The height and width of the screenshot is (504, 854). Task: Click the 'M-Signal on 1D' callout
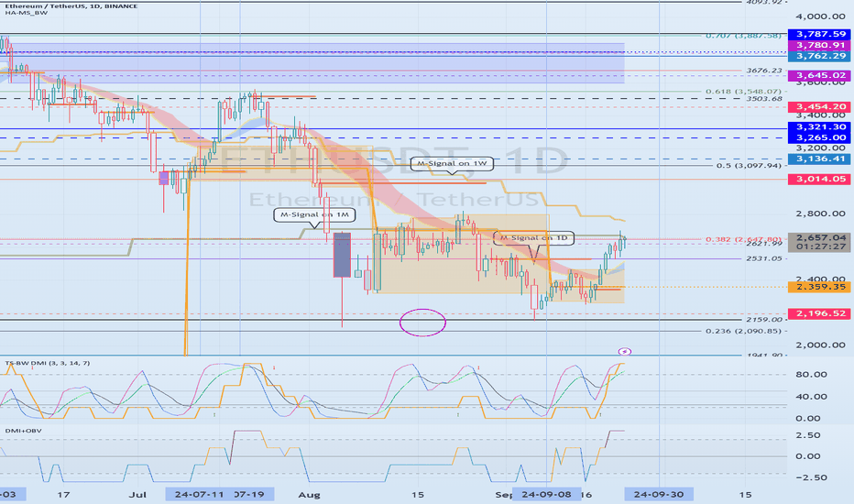point(533,238)
